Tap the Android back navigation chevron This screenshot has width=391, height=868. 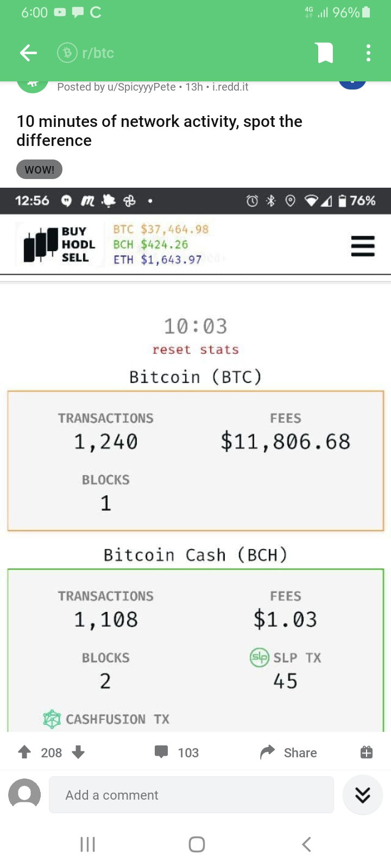(x=306, y=844)
